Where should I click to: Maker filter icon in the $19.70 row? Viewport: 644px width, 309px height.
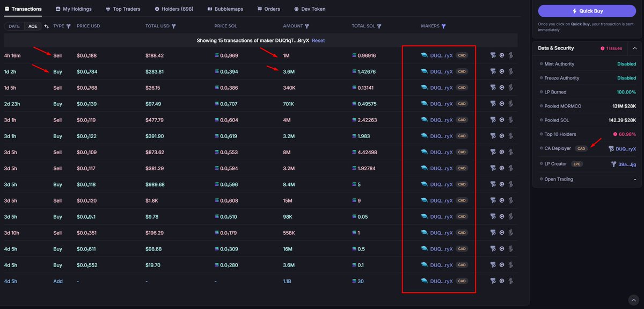pos(493,265)
